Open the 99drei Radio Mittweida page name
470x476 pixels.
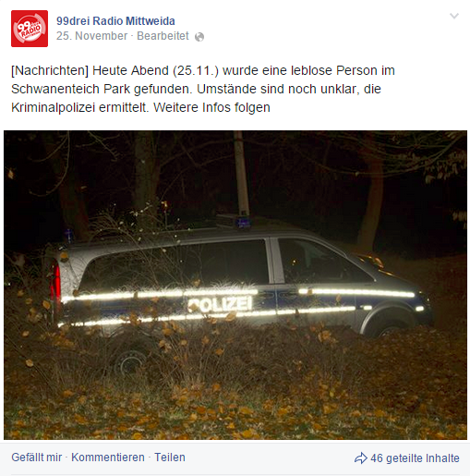(115, 21)
